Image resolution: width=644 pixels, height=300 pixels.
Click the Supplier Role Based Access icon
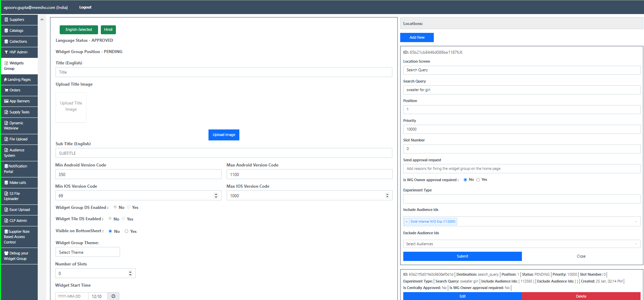pos(6,232)
